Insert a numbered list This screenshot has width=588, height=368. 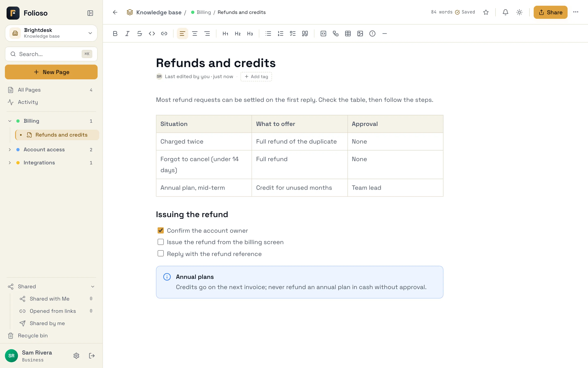[x=280, y=34]
